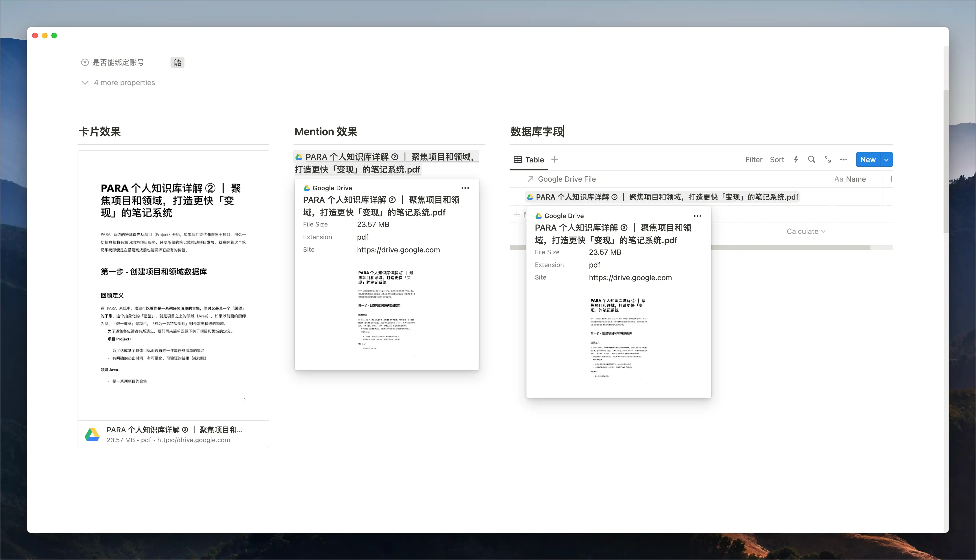
Task: Click the database automations lightning icon
Action: tap(795, 160)
